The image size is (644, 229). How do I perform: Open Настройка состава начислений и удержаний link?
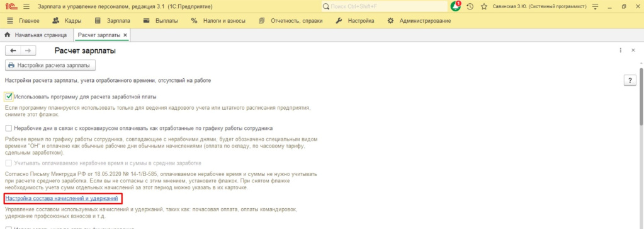(62, 199)
